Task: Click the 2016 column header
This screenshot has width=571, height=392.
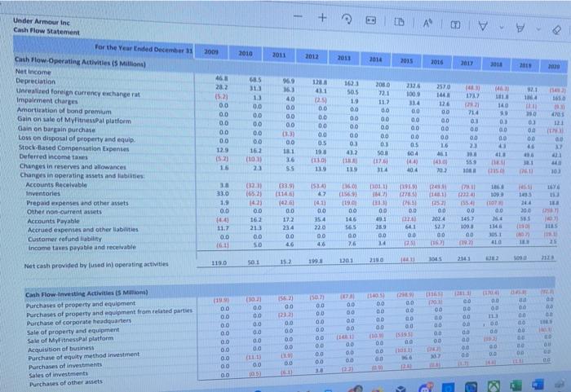Action: pyautogui.click(x=436, y=62)
